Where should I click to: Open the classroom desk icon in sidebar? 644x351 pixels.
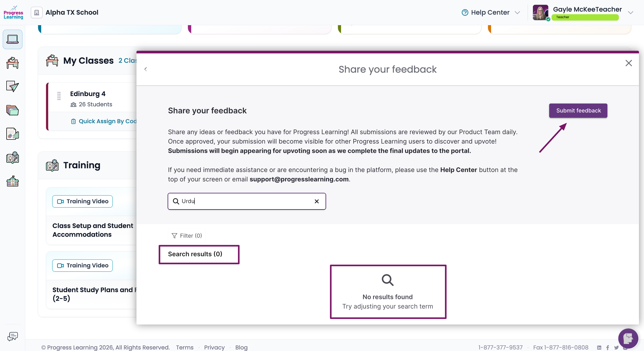click(x=12, y=63)
